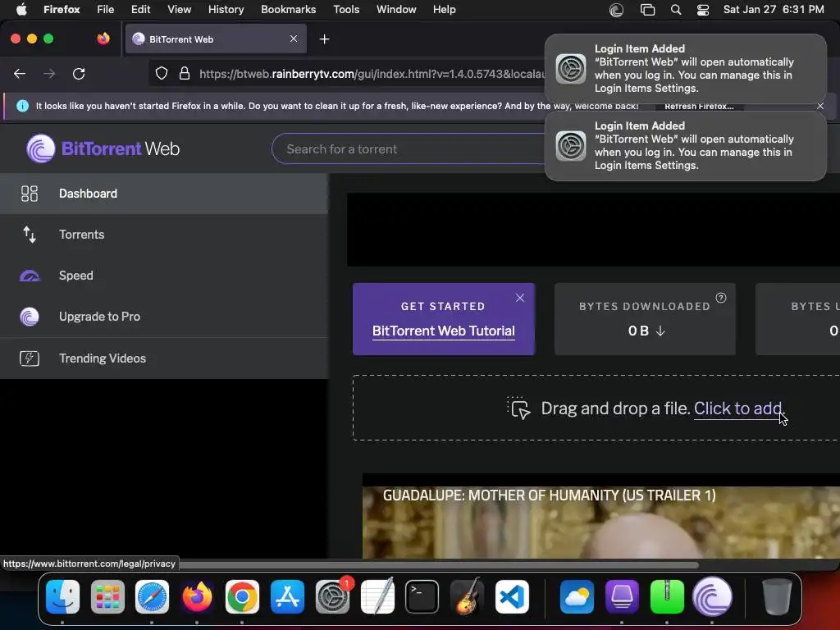Click the BitTorrent Web logo
The width and height of the screenshot is (840, 630).
tap(103, 148)
